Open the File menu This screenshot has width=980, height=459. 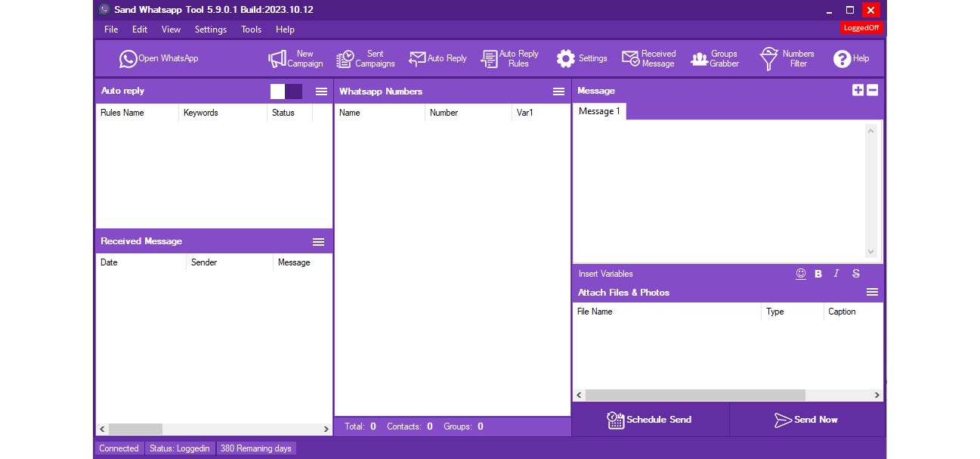click(111, 29)
